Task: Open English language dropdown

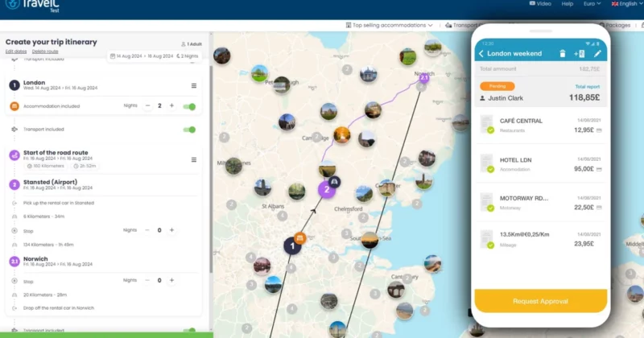Action: [x=627, y=4]
